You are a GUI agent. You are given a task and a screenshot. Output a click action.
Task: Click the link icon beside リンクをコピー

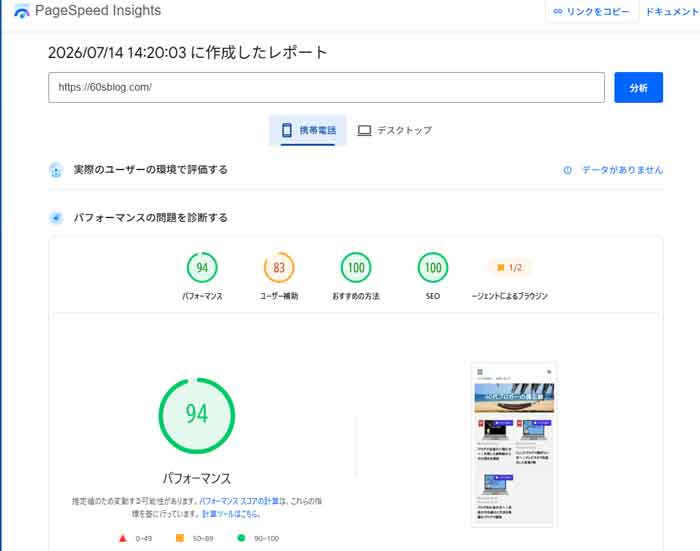click(558, 12)
